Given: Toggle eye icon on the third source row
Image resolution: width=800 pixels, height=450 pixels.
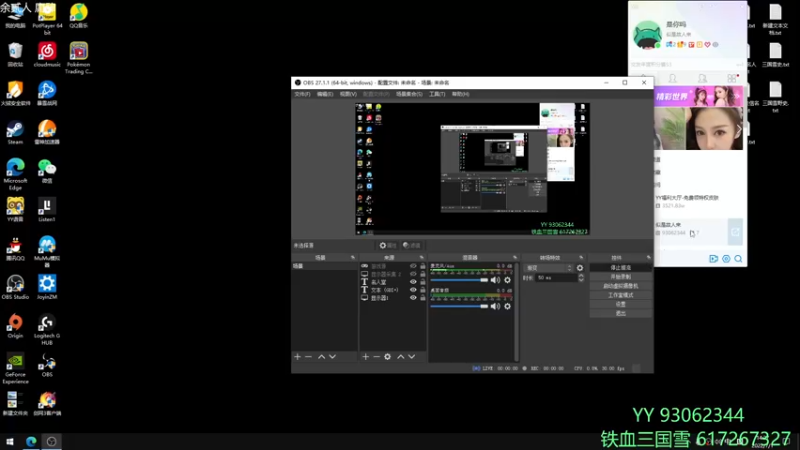Looking at the screenshot, I should click(413, 282).
